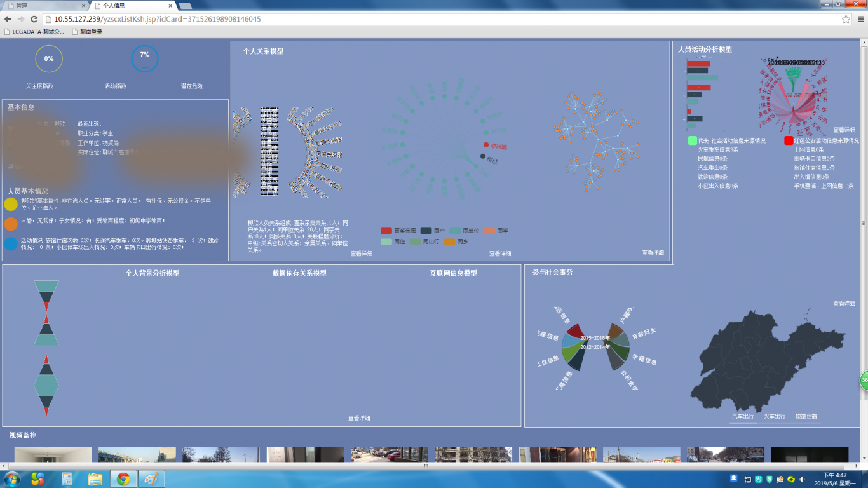Image resolution: width=868 pixels, height=488 pixels.
Task: Close the 管理 tab
Action: [83, 6]
